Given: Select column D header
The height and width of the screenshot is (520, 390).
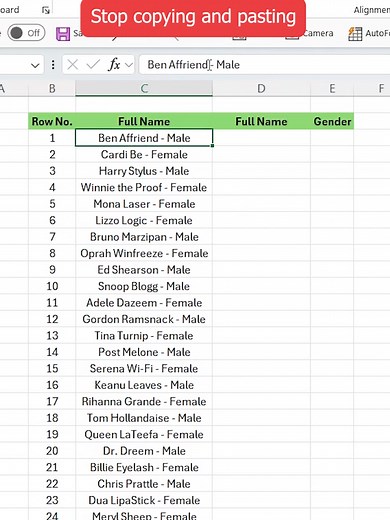Looking at the screenshot, I should pyautogui.click(x=261, y=89).
